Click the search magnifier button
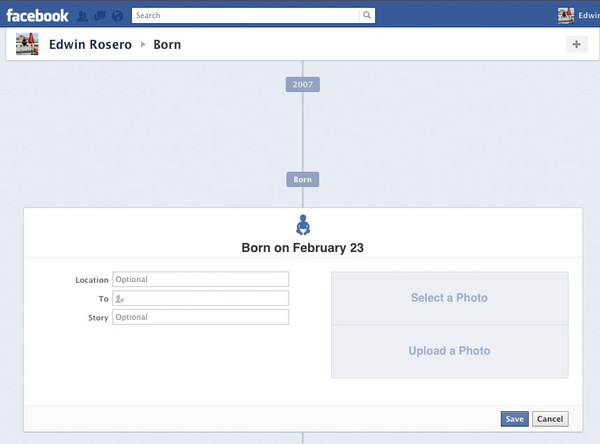This screenshot has width=600, height=444. [x=367, y=15]
